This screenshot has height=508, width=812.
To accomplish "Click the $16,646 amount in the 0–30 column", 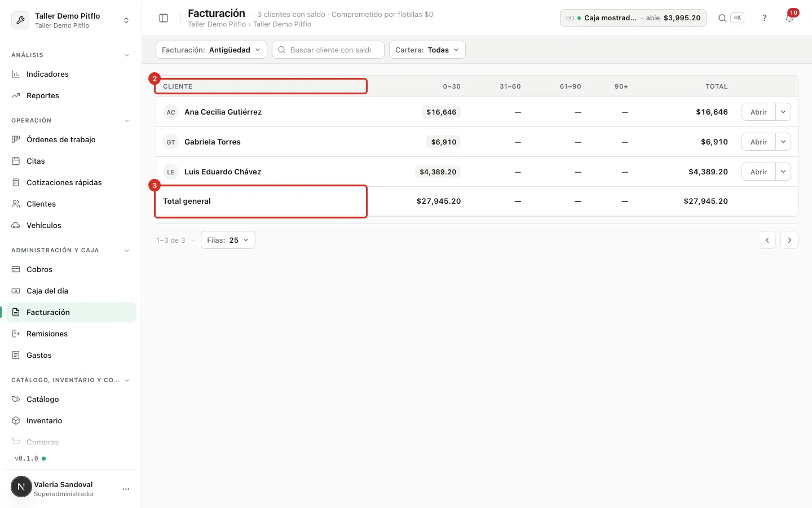I will [442, 112].
